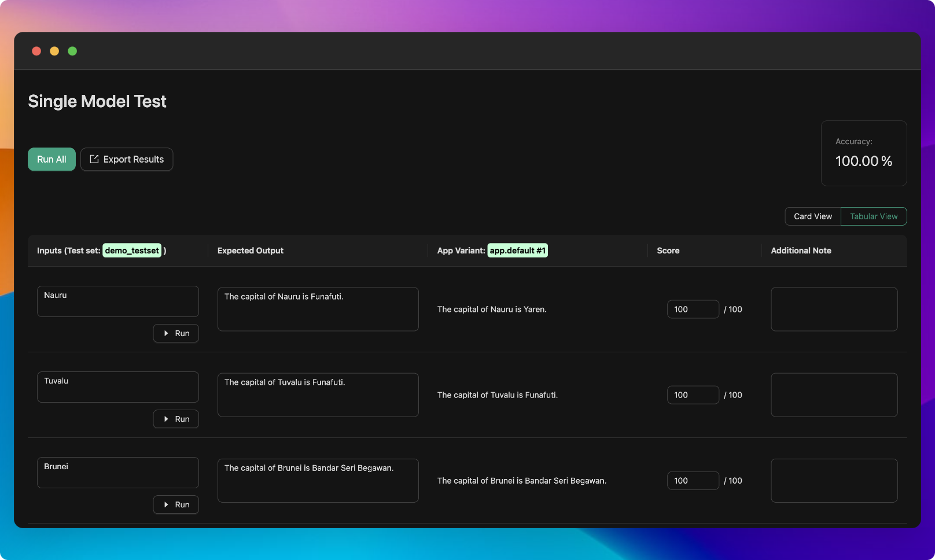The height and width of the screenshot is (560, 935).
Task: Click the additional note box for Brunei
Action: point(834,481)
